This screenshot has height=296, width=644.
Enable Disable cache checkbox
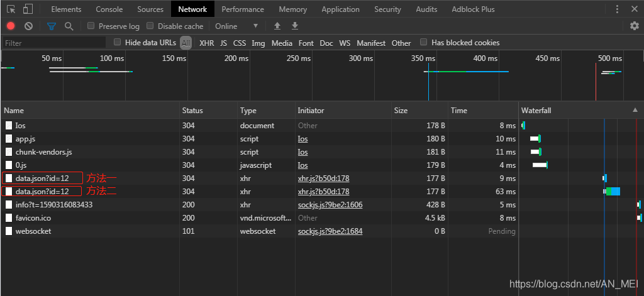click(x=150, y=26)
